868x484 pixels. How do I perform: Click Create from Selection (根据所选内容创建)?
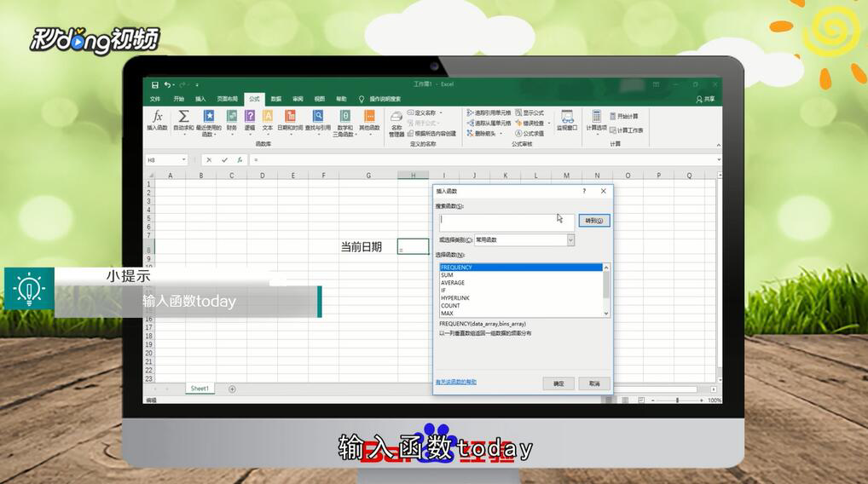pyautogui.click(x=431, y=133)
